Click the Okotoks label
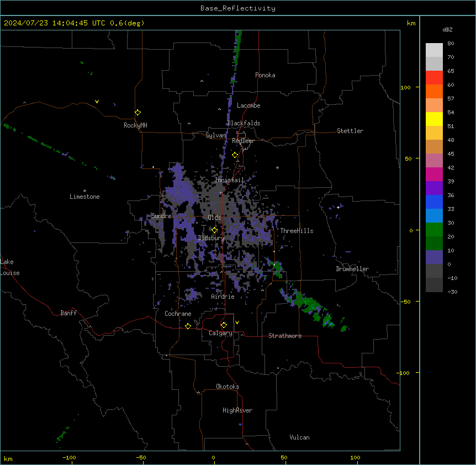This screenshot has width=476, height=465. tap(228, 387)
